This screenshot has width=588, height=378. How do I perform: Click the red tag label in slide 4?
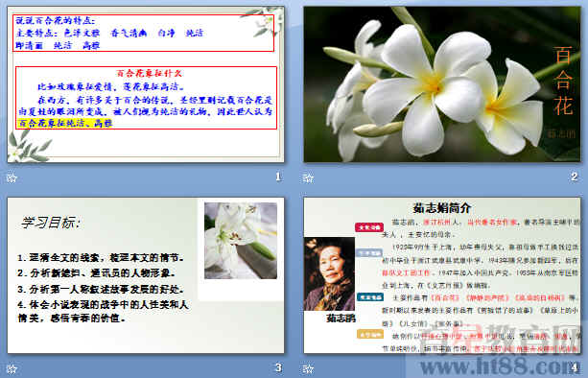tap(369, 227)
